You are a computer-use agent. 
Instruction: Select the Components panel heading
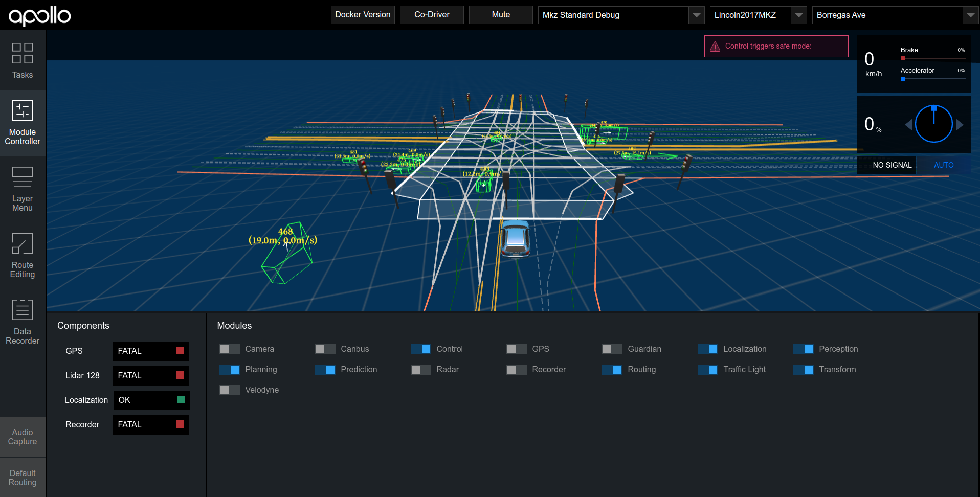coord(83,326)
